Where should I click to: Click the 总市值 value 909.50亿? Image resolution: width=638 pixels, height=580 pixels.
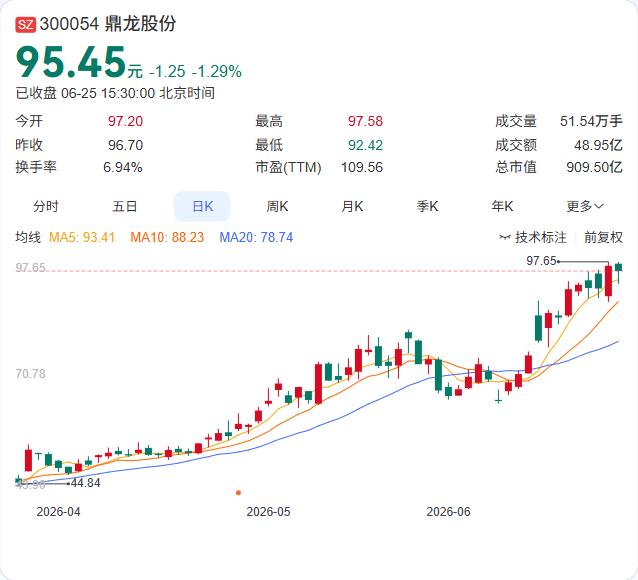(x=594, y=167)
